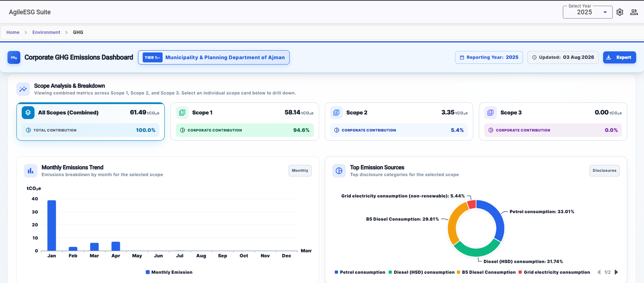Screen dimensions: 644x283
Task: Click the Petrol consumption: 33.01% label
Action: 542,212
